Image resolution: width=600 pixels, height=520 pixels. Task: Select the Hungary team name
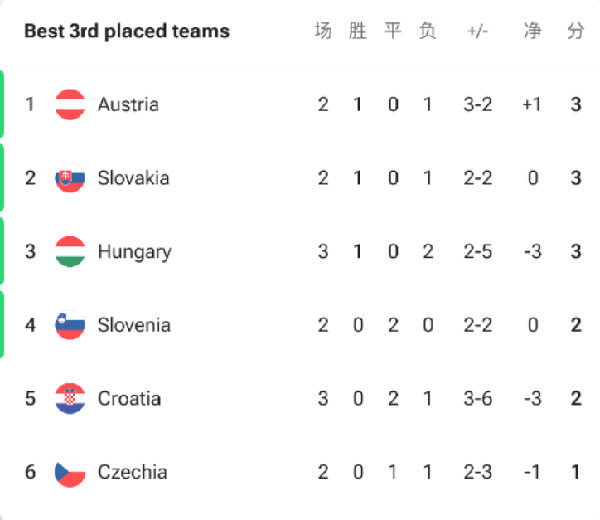pos(134,251)
